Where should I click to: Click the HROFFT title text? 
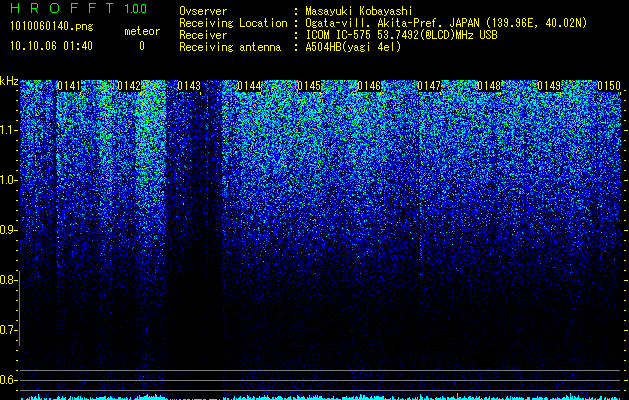click(62, 8)
